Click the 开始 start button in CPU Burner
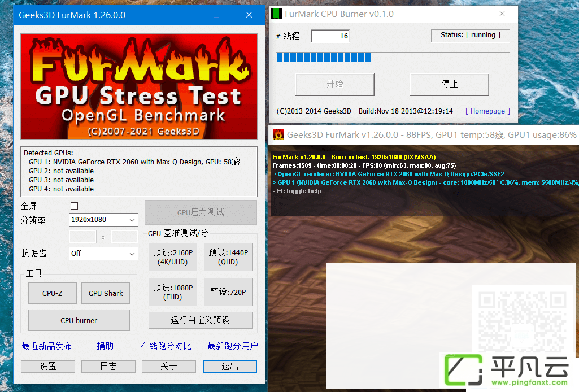This screenshot has width=579, height=392. pyautogui.click(x=335, y=84)
